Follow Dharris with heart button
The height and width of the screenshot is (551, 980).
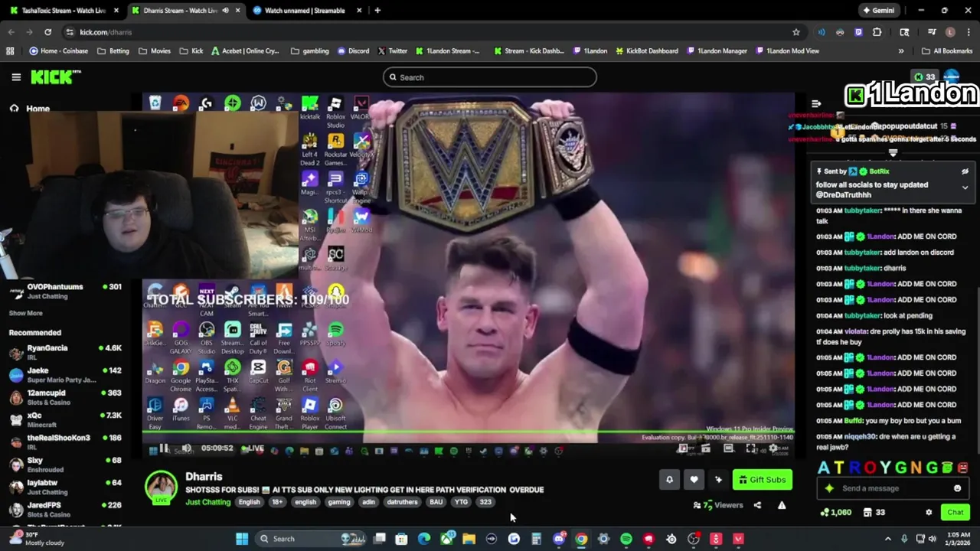[x=694, y=480]
